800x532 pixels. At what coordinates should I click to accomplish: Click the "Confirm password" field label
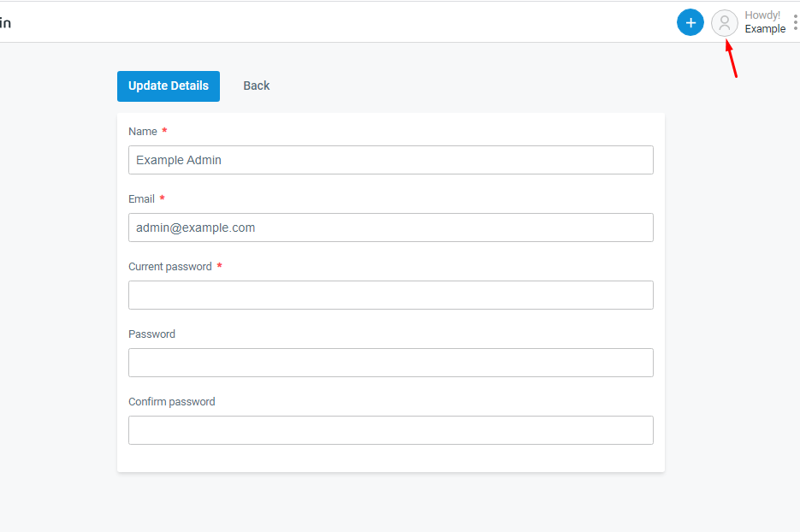click(171, 401)
